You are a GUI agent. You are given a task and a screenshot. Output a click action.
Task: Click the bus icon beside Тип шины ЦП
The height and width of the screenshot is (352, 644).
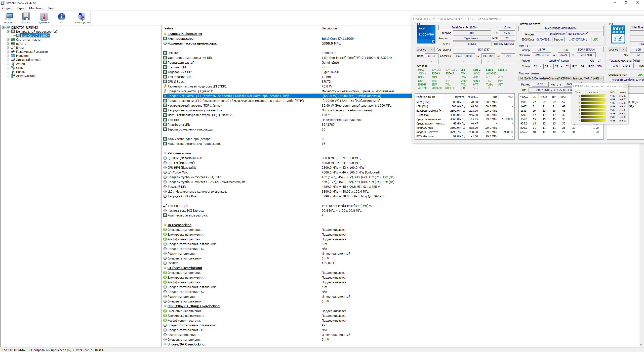point(165,206)
